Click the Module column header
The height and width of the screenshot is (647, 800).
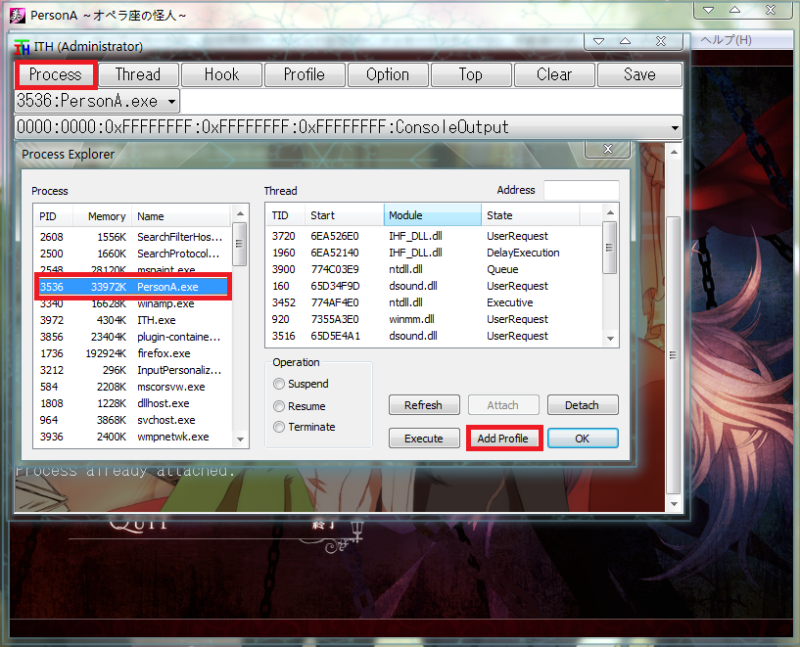click(432, 215)
